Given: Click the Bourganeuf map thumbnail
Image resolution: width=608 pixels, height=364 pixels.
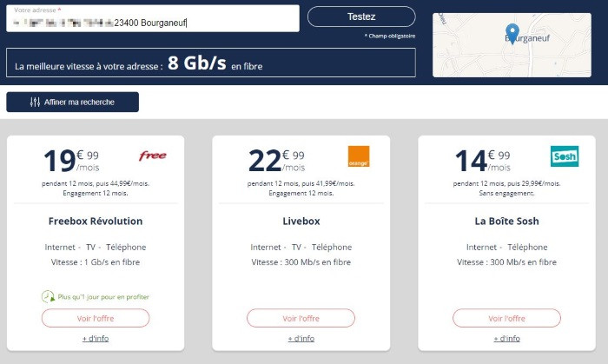Looking at the screenshot, I should [x=512, y=45].
